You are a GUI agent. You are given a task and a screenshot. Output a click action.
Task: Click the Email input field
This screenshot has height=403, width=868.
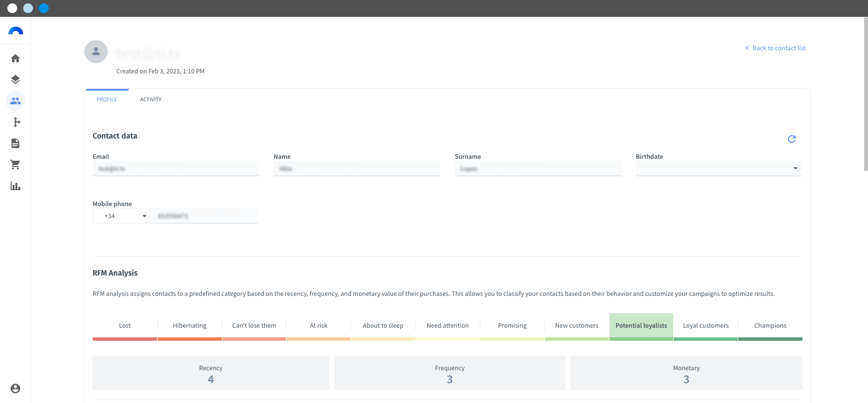[x=176, y=168]
